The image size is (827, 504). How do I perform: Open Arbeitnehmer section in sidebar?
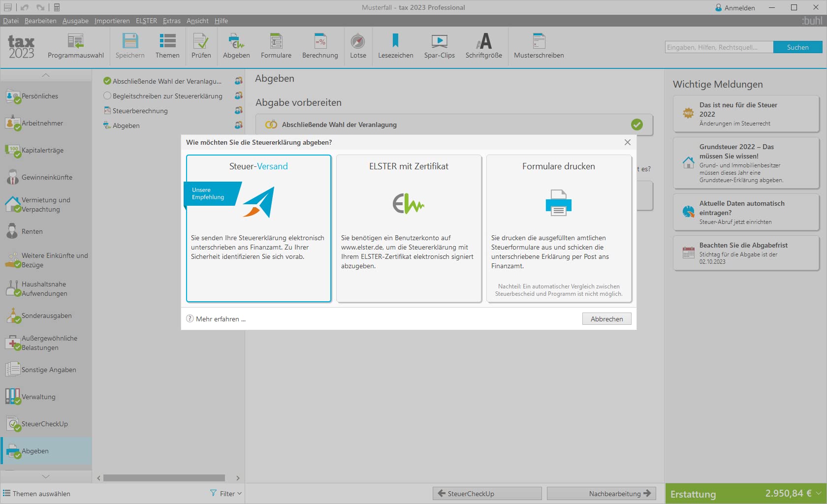click(46, 123)
